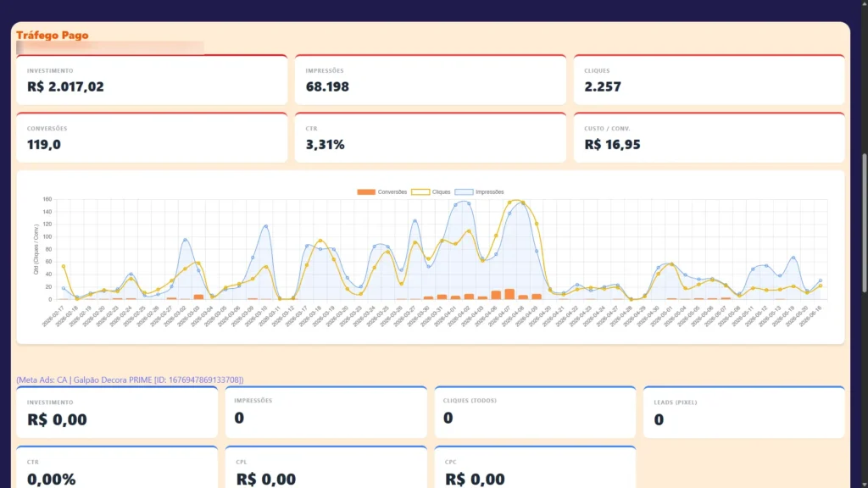Click the CONVERSÕES card label
The height and width of the screenshot is (488, 868).
pyautogui.click(x=47, y=129)
